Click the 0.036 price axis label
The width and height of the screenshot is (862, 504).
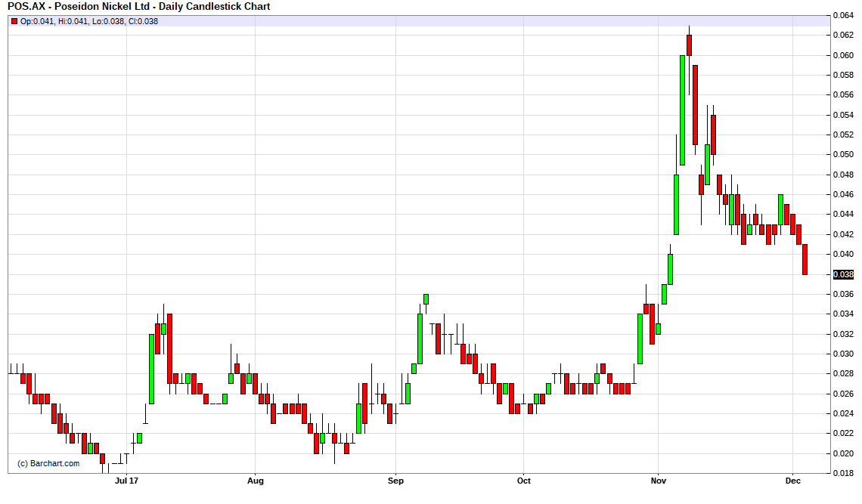(x=843, y=295)
